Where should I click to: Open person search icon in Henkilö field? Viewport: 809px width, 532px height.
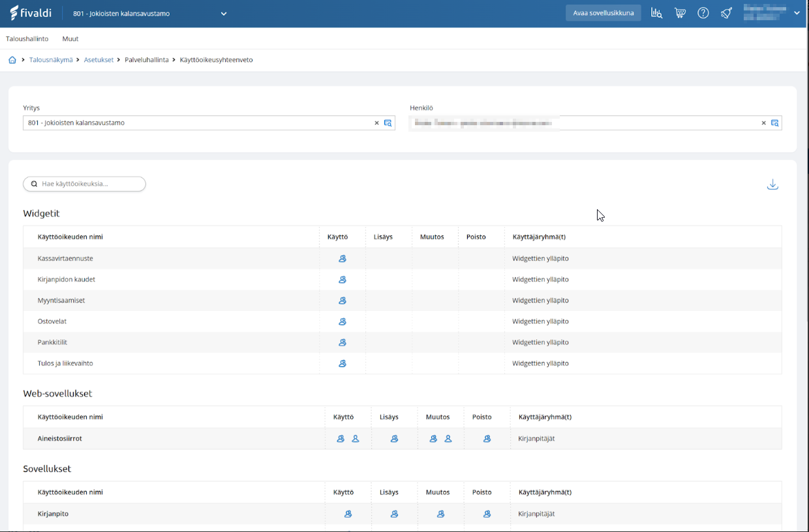coord(774,123)
